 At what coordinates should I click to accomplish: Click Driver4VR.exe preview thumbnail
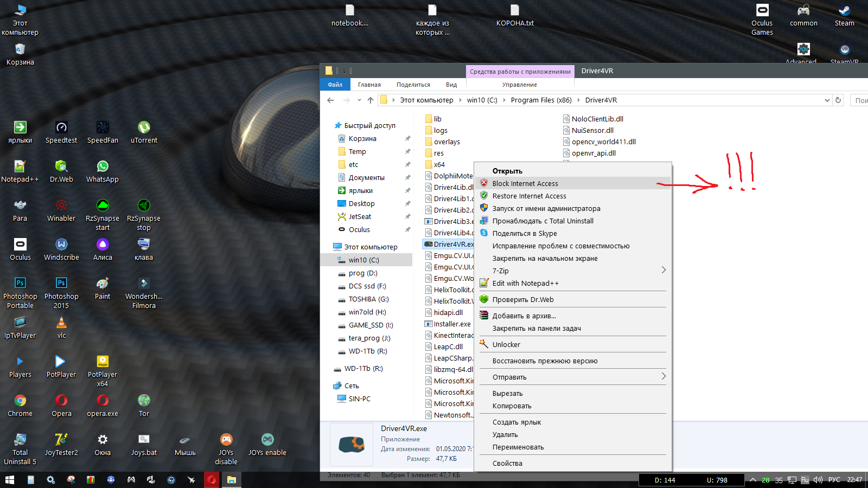point(352,444)
